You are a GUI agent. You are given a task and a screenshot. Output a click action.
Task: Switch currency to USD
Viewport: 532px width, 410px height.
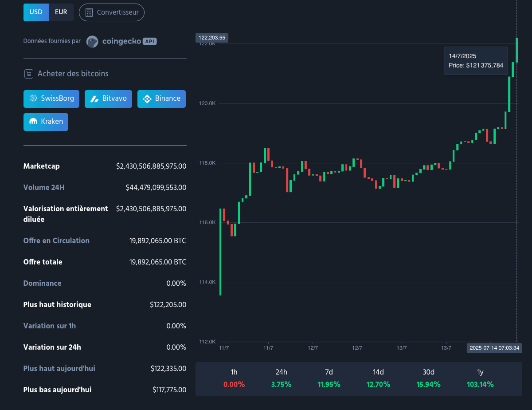(36, 12)
